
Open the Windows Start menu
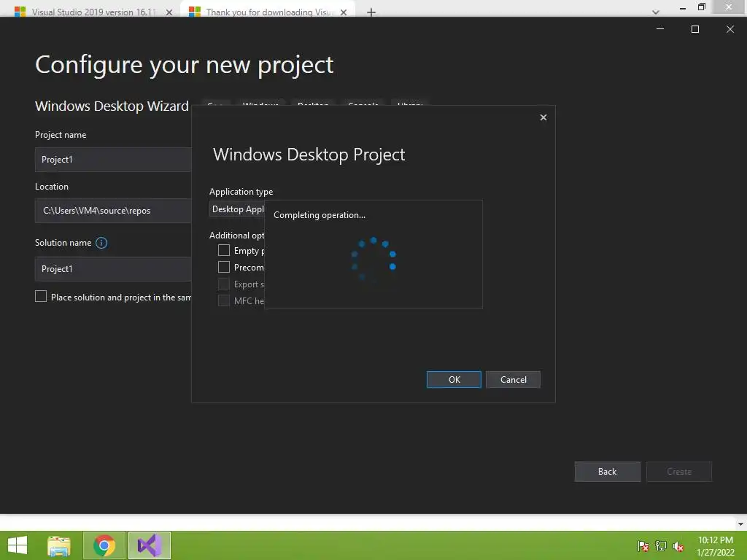(x=18, y=545)
